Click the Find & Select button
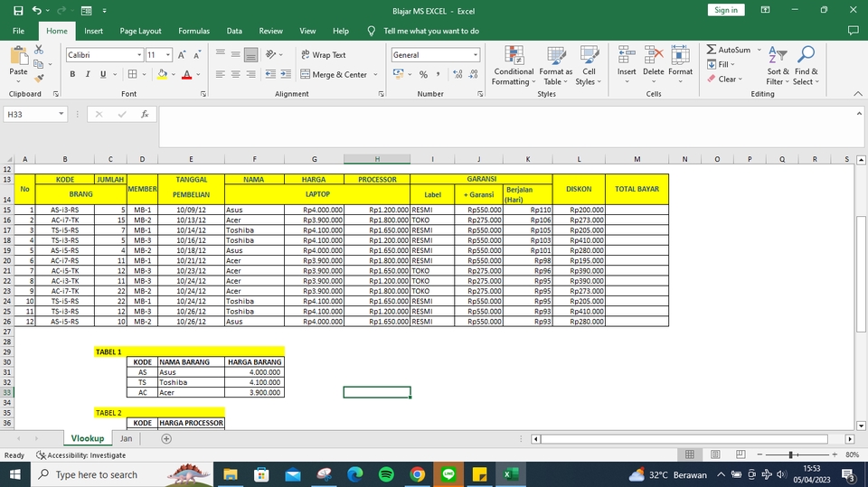 coord(806,65)
